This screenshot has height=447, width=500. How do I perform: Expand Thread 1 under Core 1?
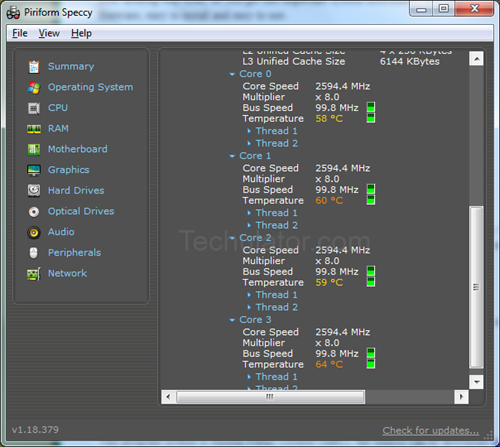tap(249, 213)
